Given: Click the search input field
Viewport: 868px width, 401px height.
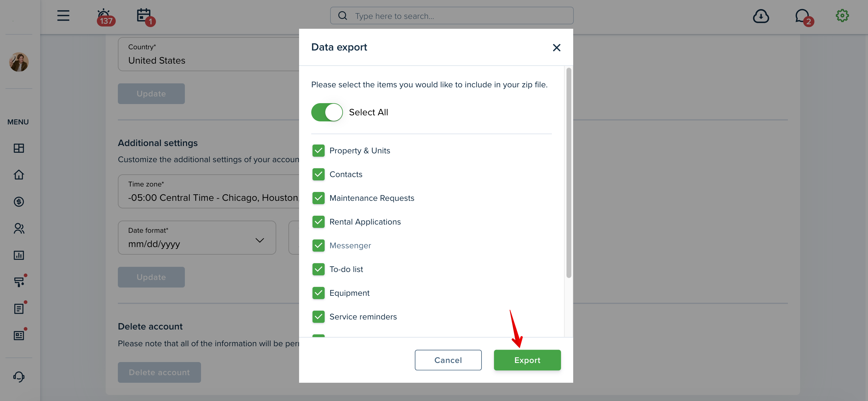Looking at the screenshot, I should pyautogui.click(x=452, y=16).
